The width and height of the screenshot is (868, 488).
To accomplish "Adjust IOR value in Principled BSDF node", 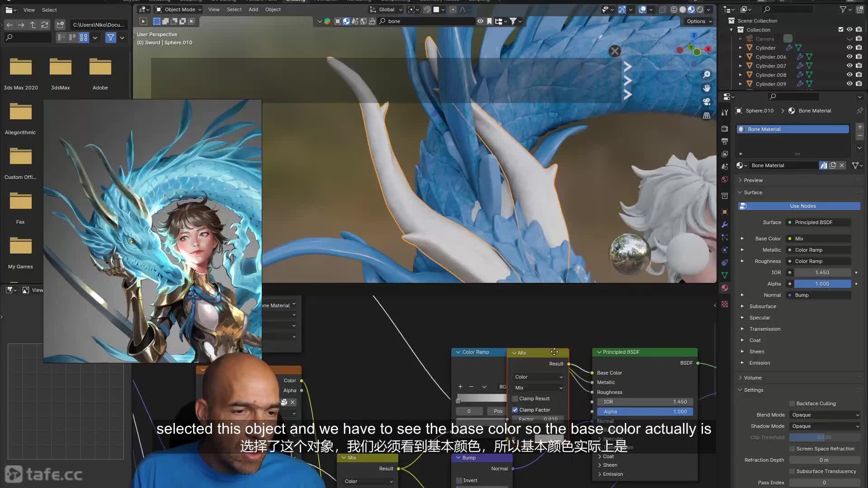I will pos(645,402).
